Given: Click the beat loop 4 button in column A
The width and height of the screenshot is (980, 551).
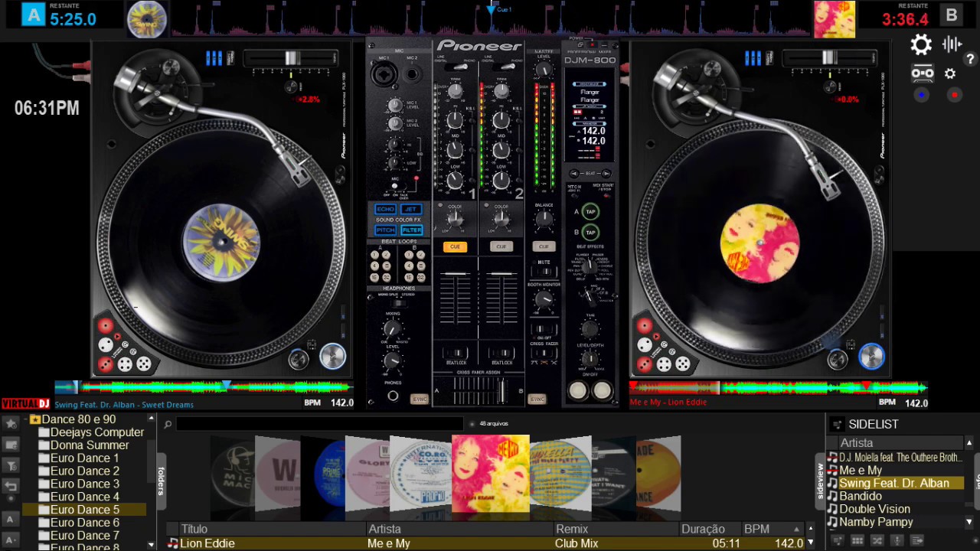Looking at the screenshot, I should tap(375, 266).
